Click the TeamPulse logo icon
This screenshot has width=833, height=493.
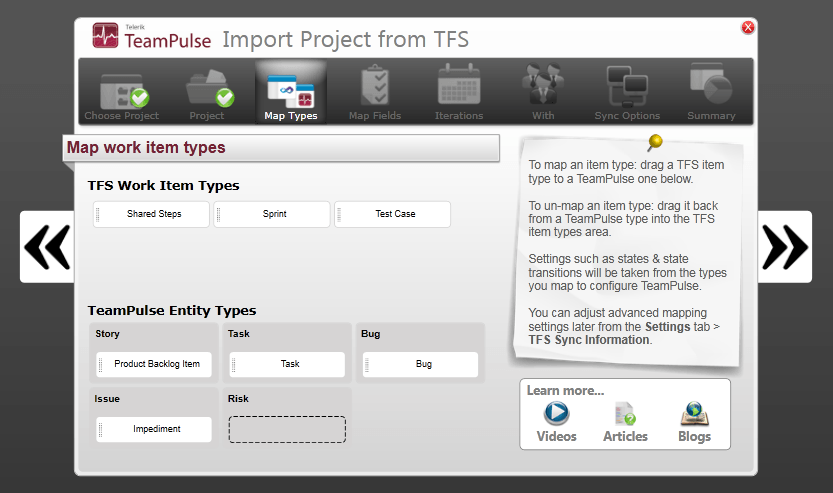pyautogui.click(x=105, y=36)
